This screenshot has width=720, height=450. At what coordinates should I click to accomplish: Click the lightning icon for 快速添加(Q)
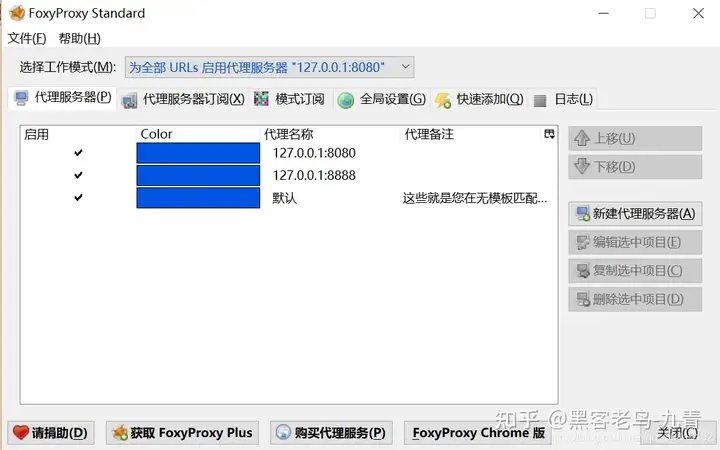[443, 100]
